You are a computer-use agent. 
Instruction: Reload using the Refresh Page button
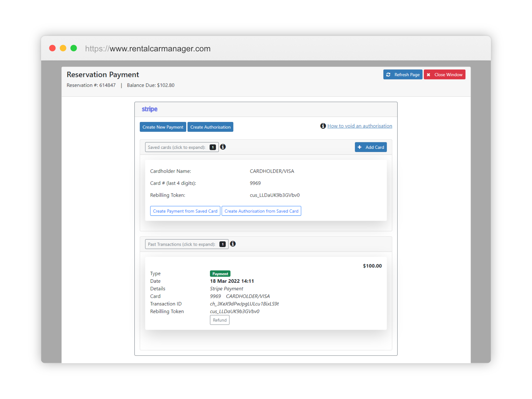coord(403,75)
